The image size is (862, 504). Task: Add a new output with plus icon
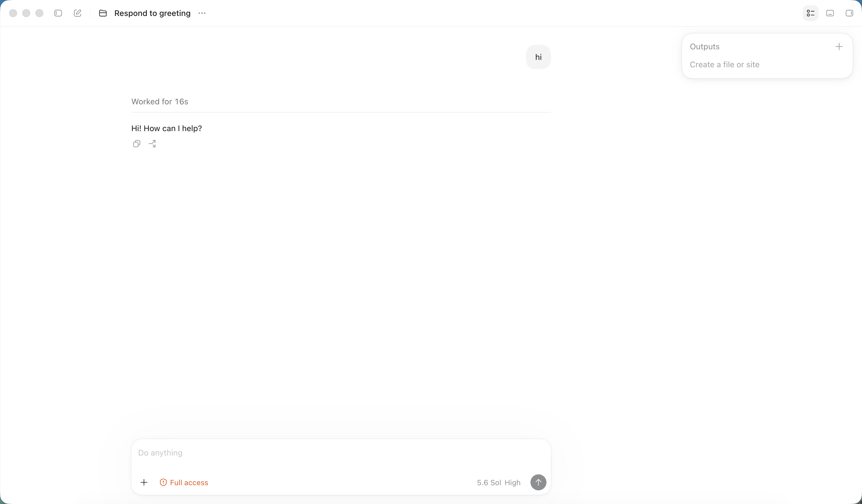tap(839, 46)
